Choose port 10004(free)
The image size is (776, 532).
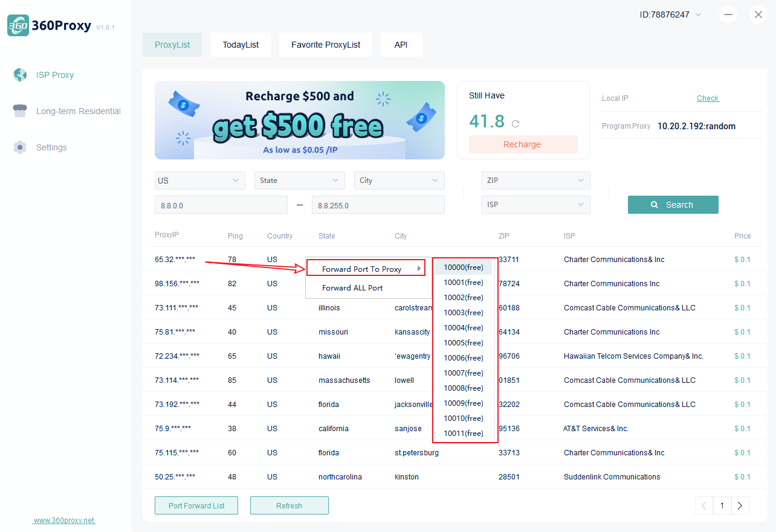coord(464,327)
